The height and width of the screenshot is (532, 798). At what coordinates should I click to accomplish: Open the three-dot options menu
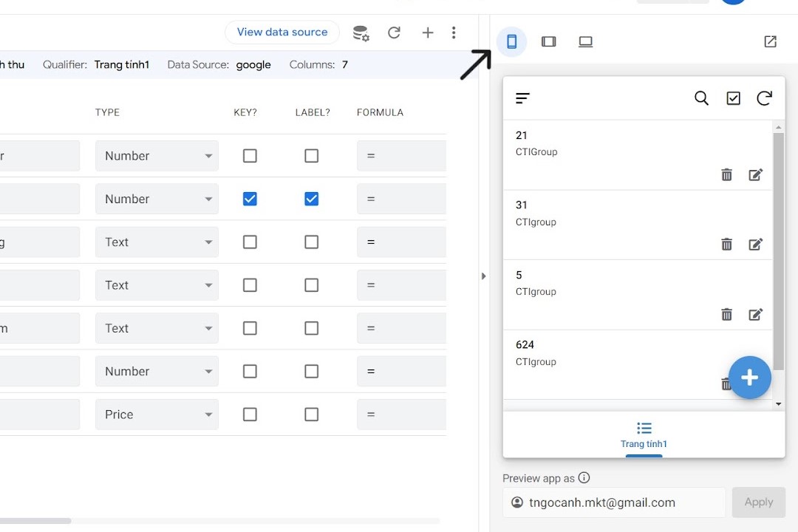[x=454, y=33]
